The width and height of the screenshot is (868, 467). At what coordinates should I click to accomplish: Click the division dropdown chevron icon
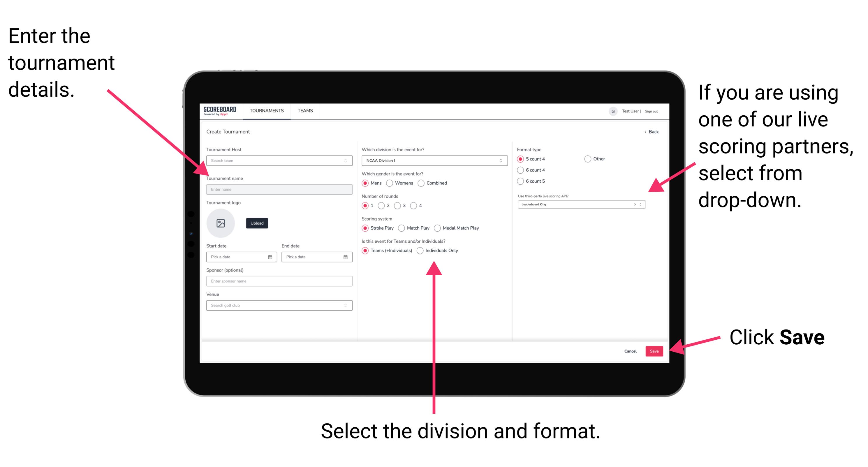click(501, 161)
